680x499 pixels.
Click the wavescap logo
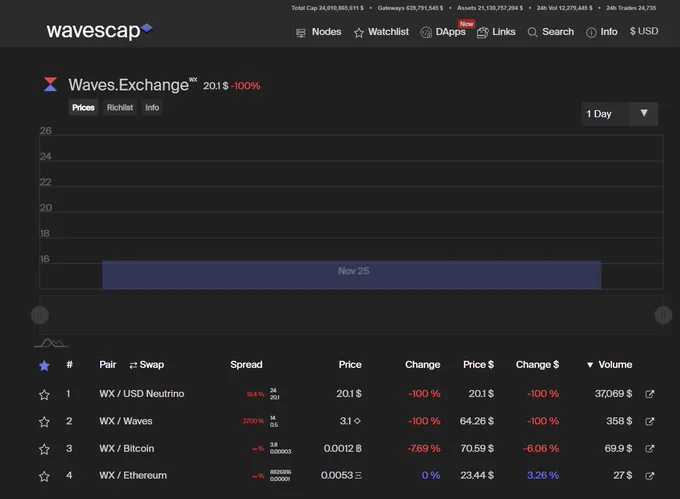pos(99,31)
